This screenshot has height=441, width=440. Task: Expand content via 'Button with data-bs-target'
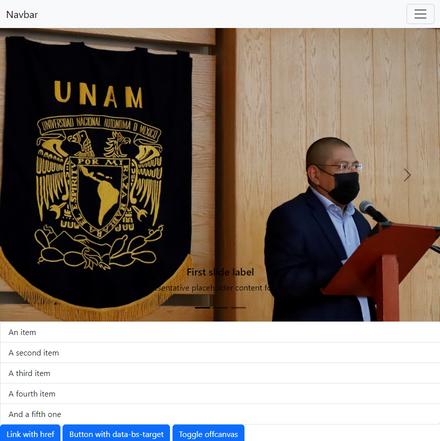[116, 434]
